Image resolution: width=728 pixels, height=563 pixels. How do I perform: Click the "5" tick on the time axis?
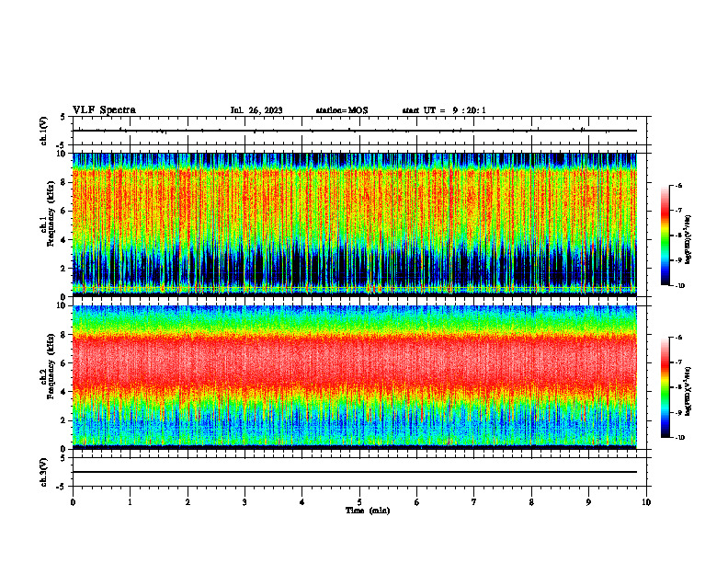point(359,502)
